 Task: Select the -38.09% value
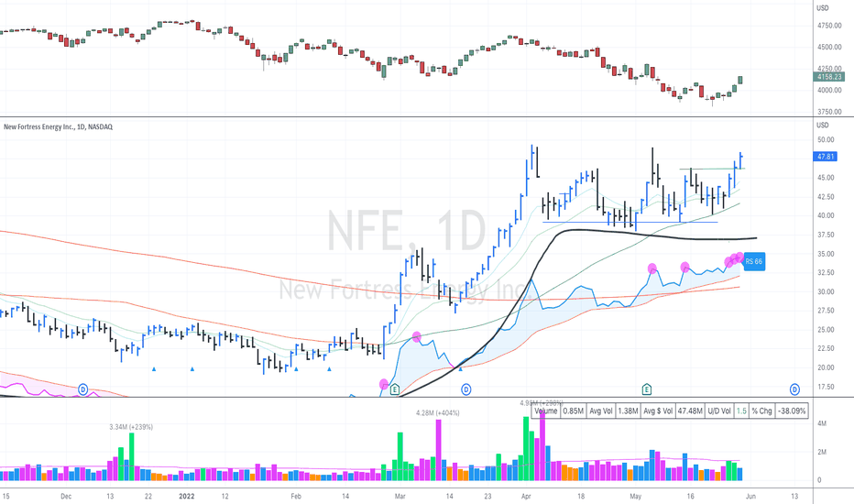click(x=792, y=411)
